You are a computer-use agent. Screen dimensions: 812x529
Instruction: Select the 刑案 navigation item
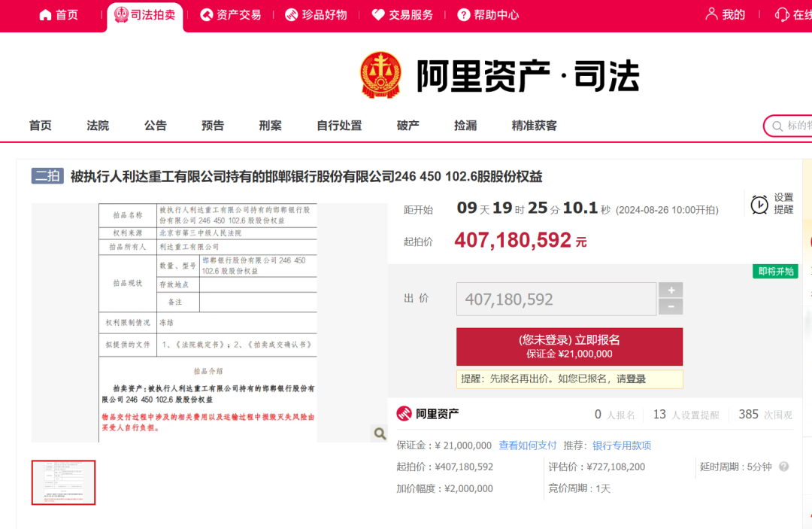point(271,126)
